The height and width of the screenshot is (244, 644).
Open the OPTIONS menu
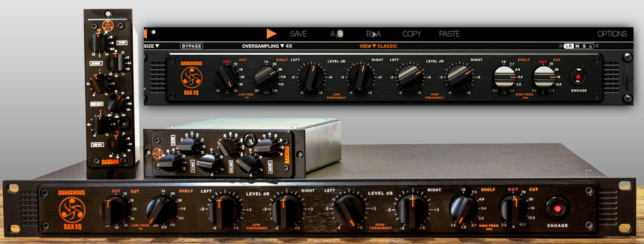(612, 33)
